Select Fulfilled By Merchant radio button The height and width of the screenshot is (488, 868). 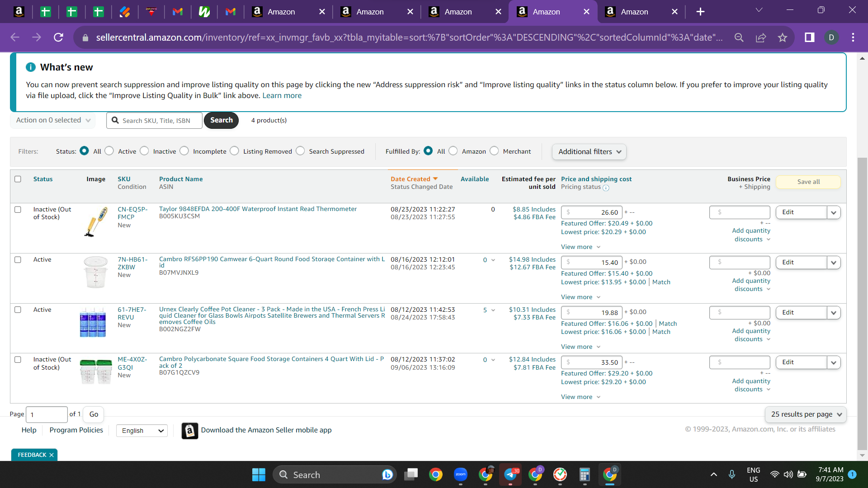pyautogui.click(x=494, y=151)
